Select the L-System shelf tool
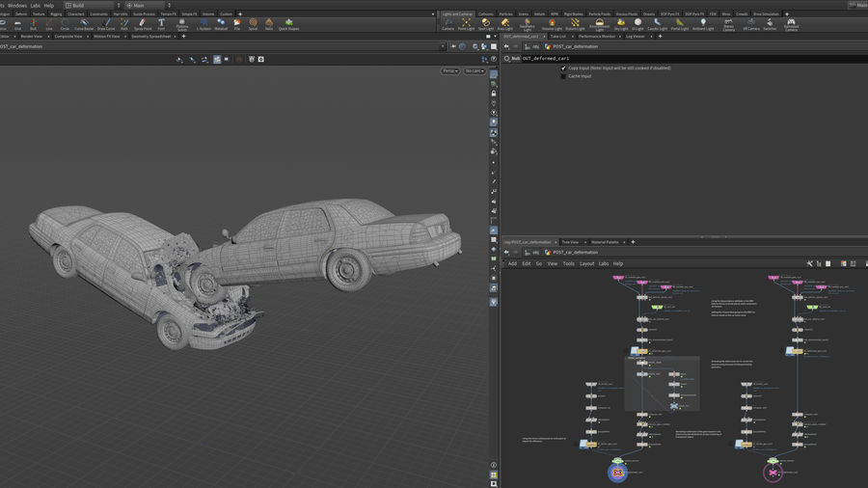 tap(203, 24)
